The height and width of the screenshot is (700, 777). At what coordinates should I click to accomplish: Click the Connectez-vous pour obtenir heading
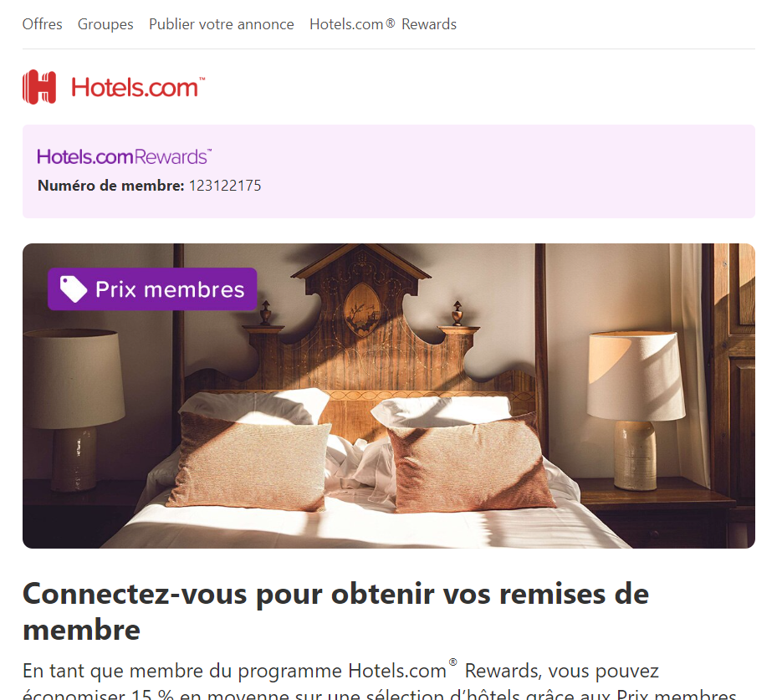335,612
